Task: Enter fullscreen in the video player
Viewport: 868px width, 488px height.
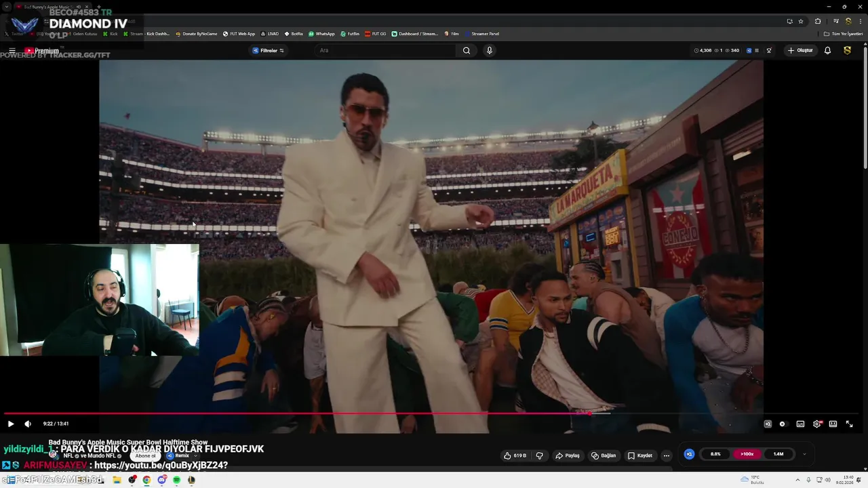Action: [x=849, y=424]
